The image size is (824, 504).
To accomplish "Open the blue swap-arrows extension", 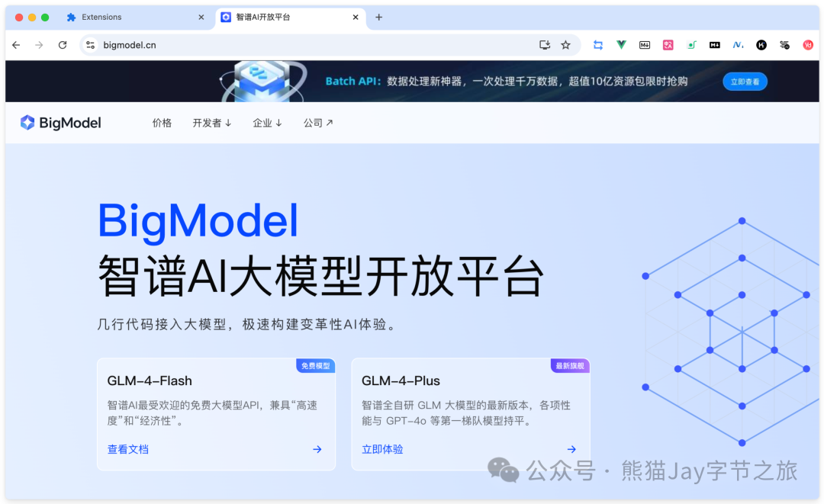I will point(598,45).
